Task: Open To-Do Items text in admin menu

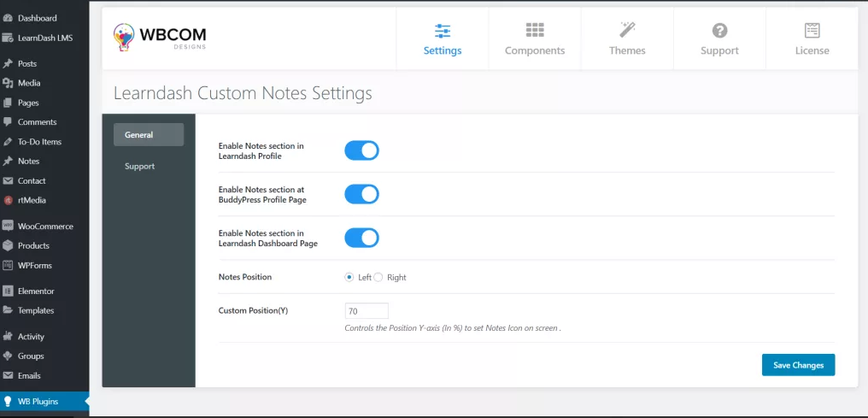Action: pyautogui.click(x=40, y=142)
